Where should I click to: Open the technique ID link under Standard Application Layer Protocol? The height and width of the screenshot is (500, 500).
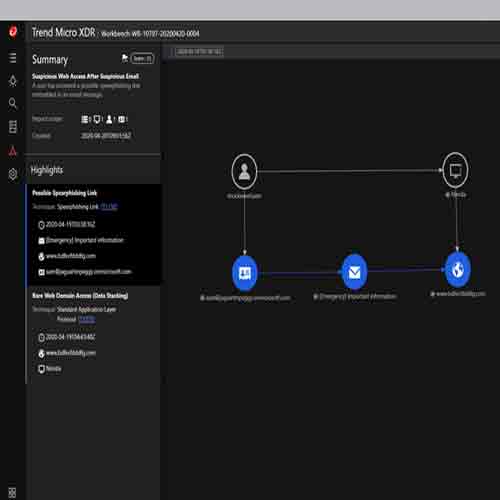[x=87, y=319]
